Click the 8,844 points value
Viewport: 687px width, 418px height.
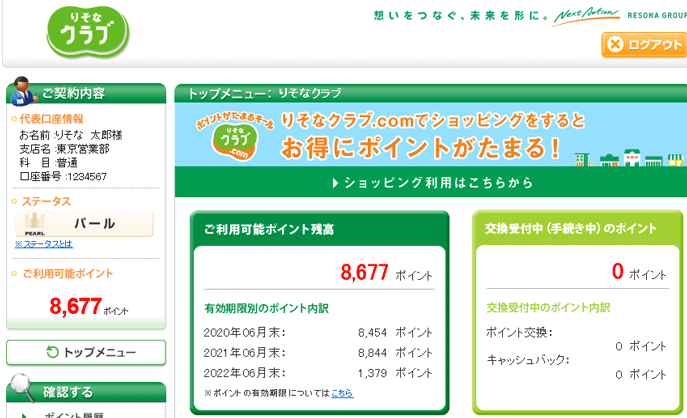[372, 353]
